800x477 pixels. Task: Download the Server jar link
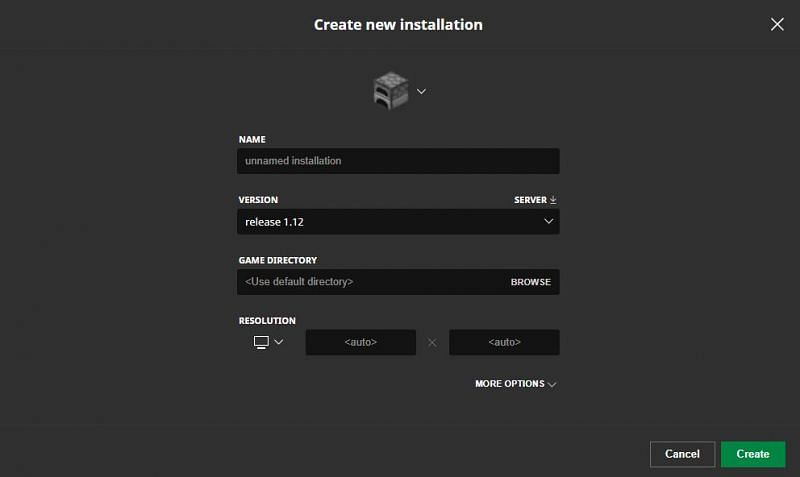coord(535,200)
